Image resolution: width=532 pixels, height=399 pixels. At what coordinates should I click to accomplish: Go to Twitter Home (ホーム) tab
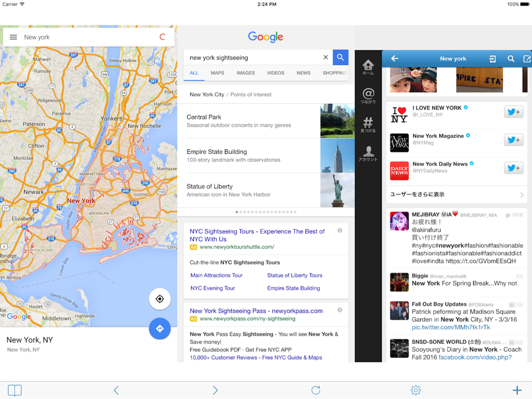368,67
